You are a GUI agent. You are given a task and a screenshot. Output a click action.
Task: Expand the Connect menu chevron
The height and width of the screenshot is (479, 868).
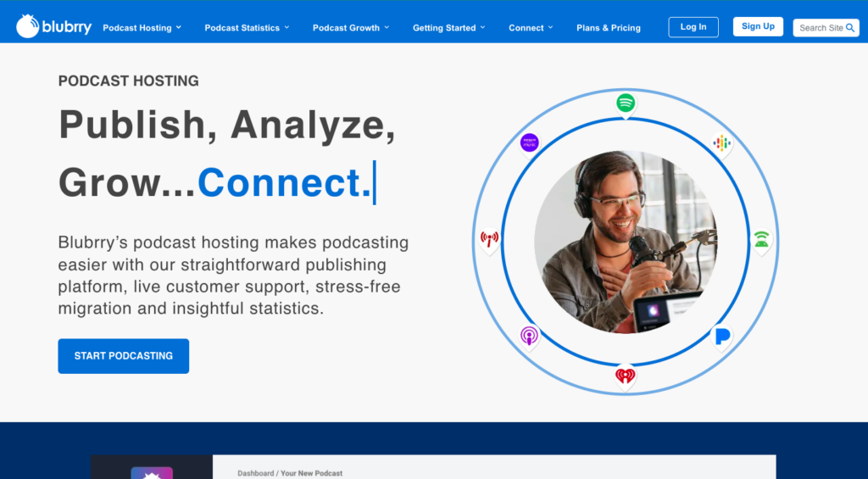coord(551,27)
